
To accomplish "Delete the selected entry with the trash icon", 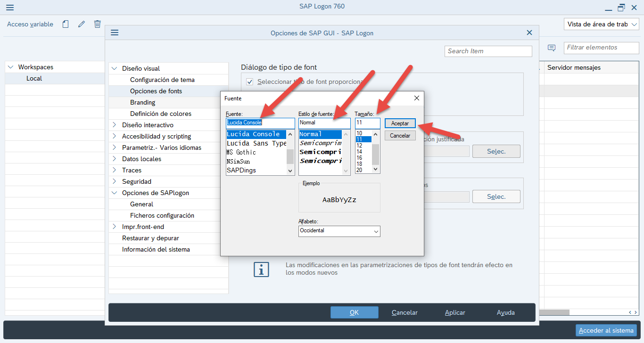I will click(97, 24).
